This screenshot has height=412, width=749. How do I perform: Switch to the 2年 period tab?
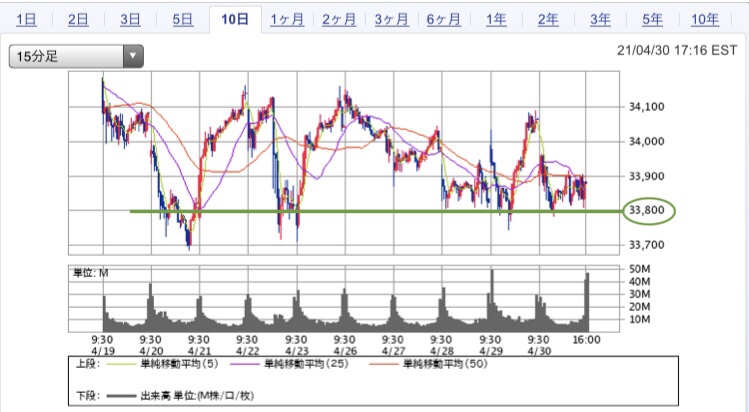(548, 20)
